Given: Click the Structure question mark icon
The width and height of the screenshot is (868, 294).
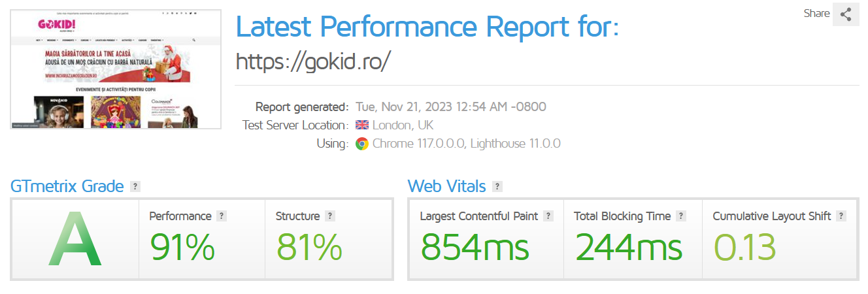Looking at the screenshot, I should 330,216.
